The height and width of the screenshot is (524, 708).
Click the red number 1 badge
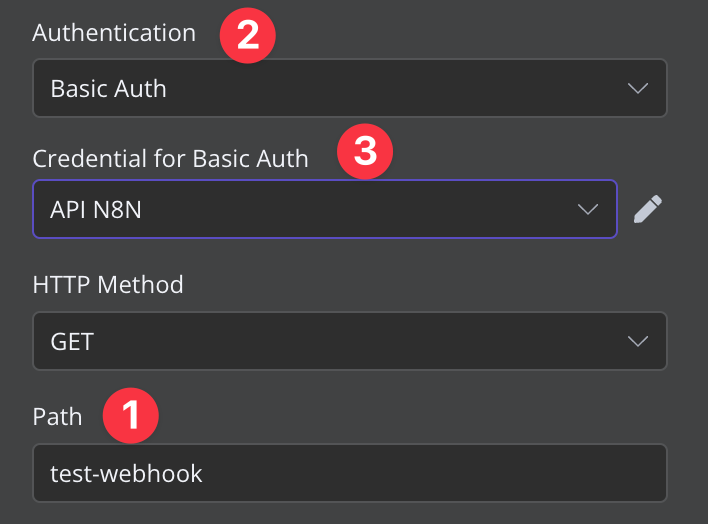133,416
